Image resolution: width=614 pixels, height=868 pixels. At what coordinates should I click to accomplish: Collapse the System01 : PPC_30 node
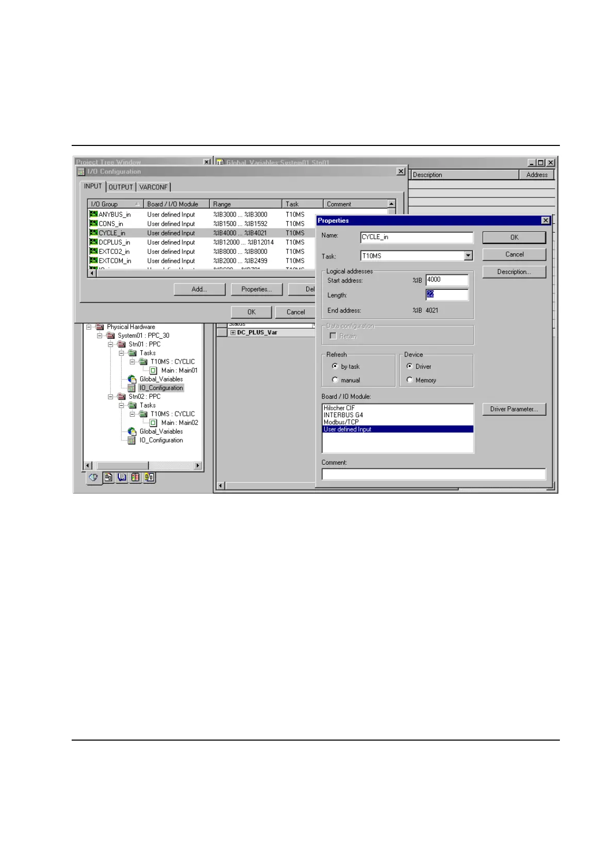pos(99,336)
